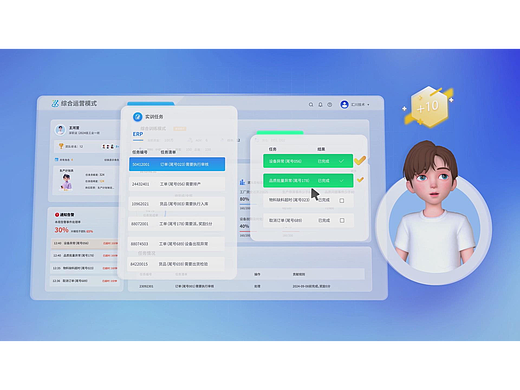Click the small blue calendar icon in user card
This screenshot has height=390, width=520.
[57, 160]
